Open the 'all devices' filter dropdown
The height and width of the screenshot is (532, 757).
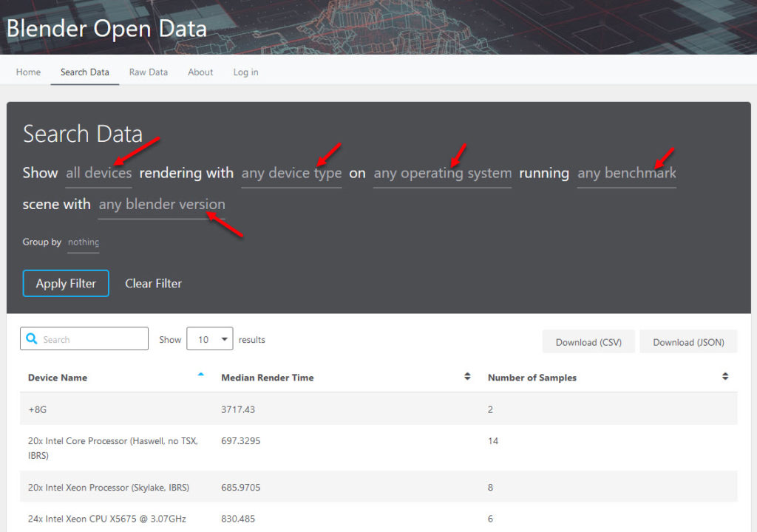click(98, 173)
